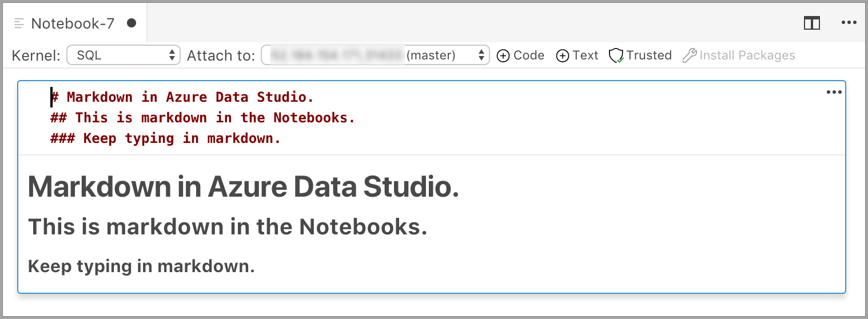Viewport: 868px width, 319px height.
Task: Click the rendered 'This is markdown in the Notebooks.' heading
Action: click(228, 227)
